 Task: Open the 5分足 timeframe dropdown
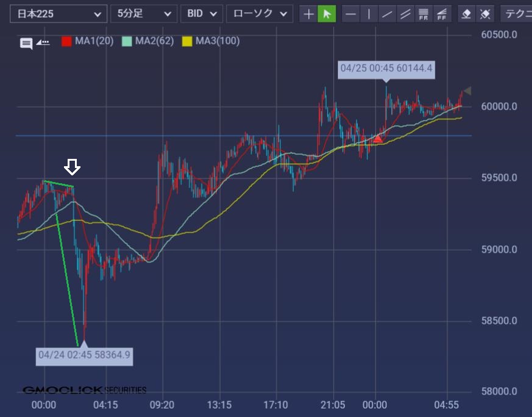pos(143,14)
